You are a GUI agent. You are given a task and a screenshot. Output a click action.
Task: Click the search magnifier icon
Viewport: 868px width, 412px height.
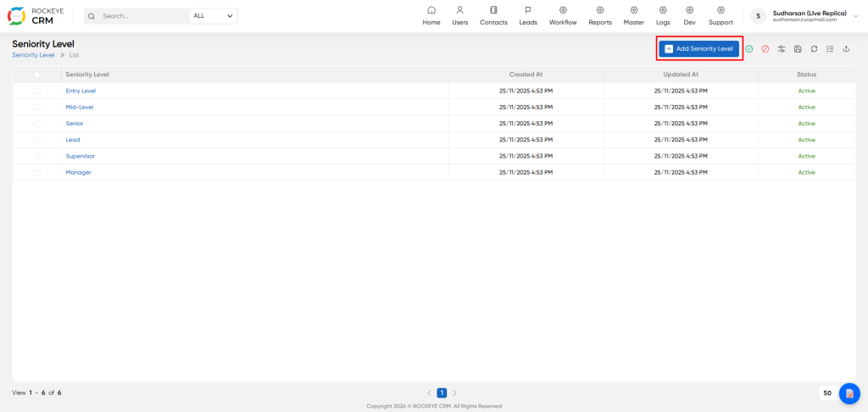pos(92,16)
